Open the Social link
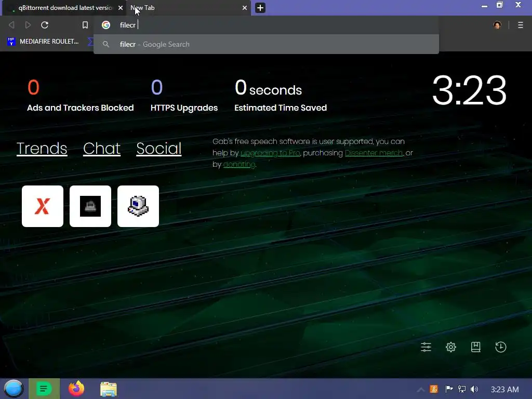The image size is (532, 399). click(159, 149)
